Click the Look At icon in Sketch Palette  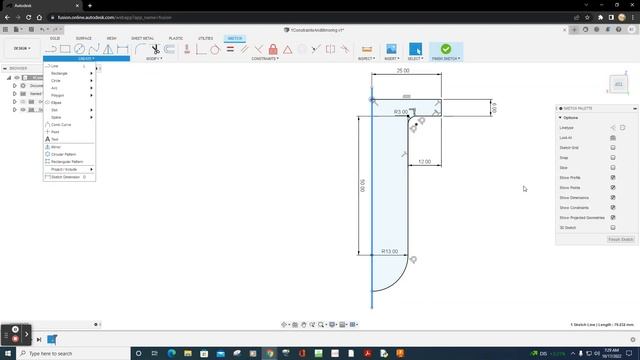coord(613,138)
